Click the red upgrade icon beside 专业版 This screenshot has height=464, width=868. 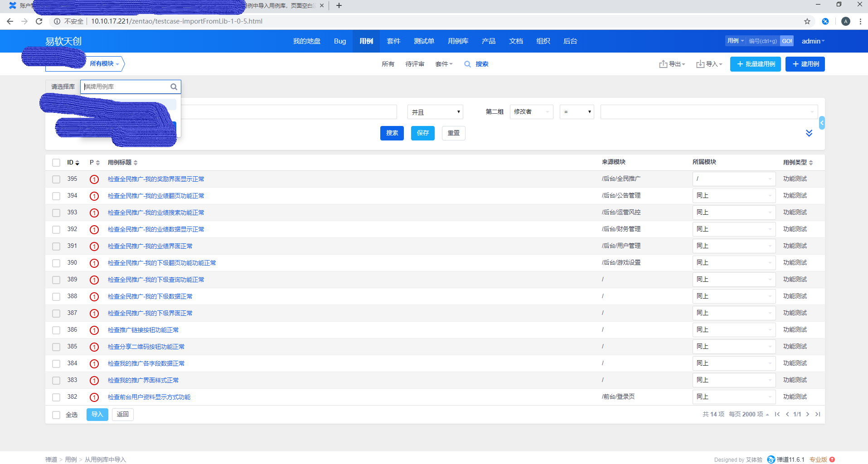coord(832,459)
